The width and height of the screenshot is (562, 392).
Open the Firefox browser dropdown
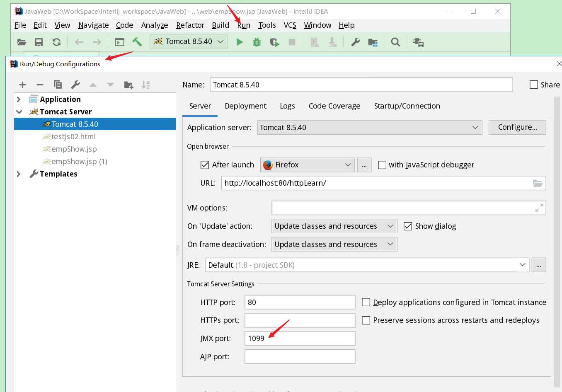pos(308,165)
